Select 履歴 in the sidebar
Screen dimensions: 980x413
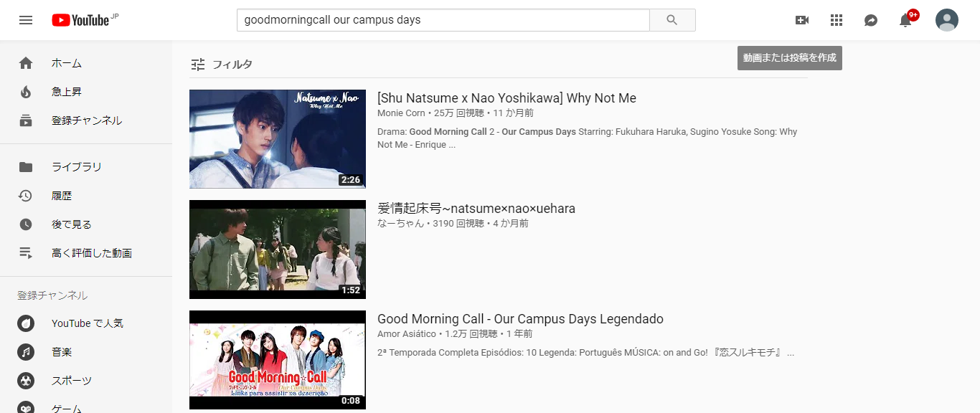62,196
